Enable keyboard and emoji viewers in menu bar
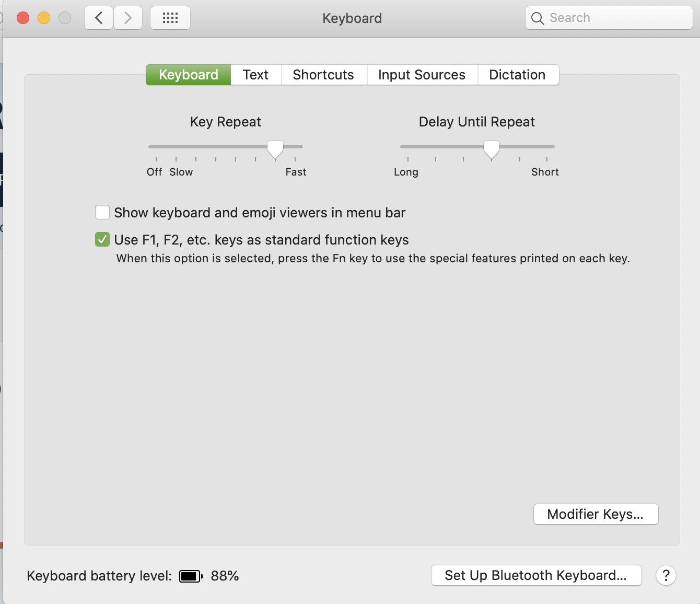The width and height of the screenshot is (700, 604). click(x=102, y=213)
